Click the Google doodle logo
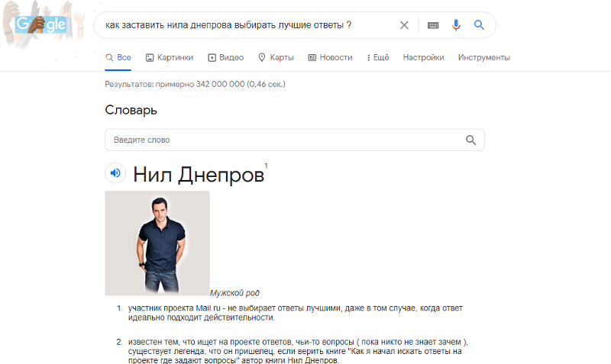The width and height of the screenshot is (611, 364). [40, 25]
